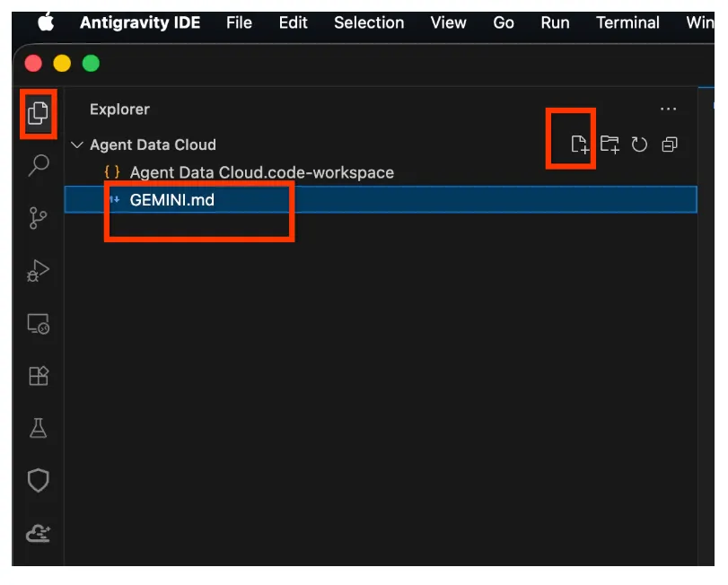Open the cloud icon in activity bar

38,534
